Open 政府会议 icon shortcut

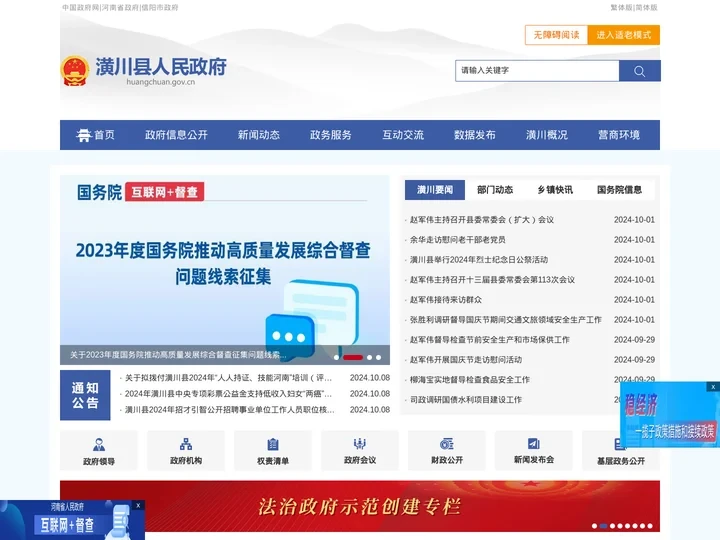click(360, 450)
